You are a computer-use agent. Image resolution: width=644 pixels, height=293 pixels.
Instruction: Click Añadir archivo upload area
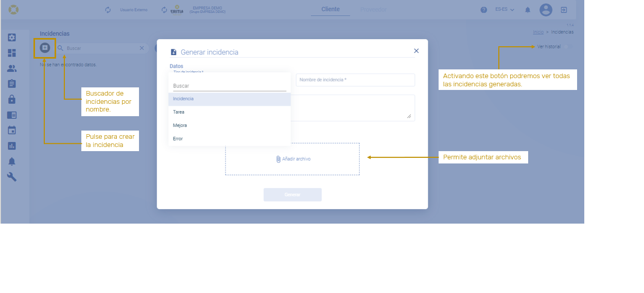[x=292, y=159]
